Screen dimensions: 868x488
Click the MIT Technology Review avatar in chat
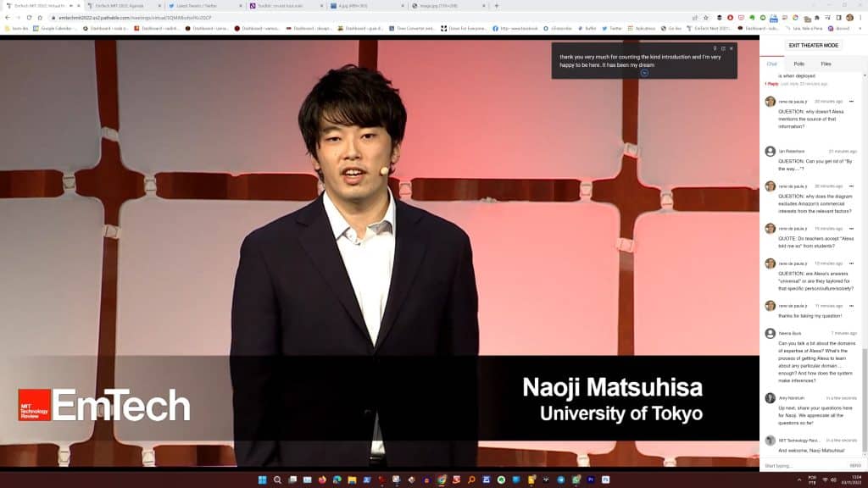tap(771, 441)
